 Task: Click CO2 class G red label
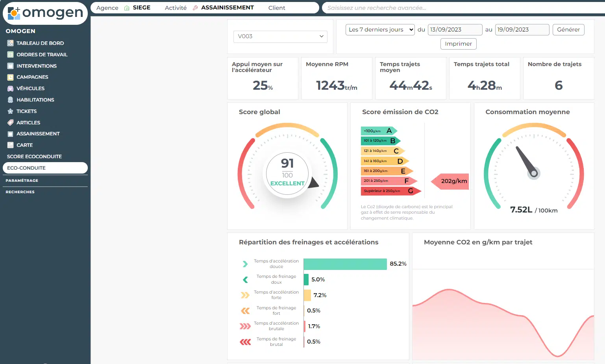391,191
